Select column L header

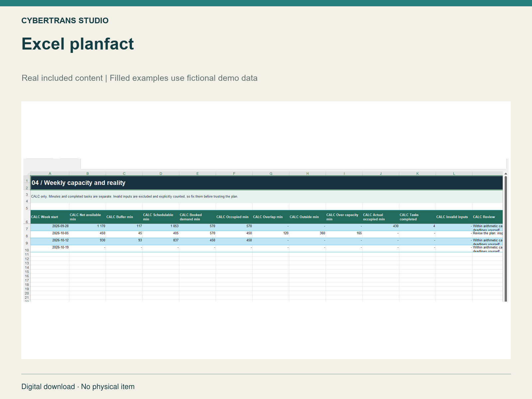pyautogui.click(x=454, y=173)
